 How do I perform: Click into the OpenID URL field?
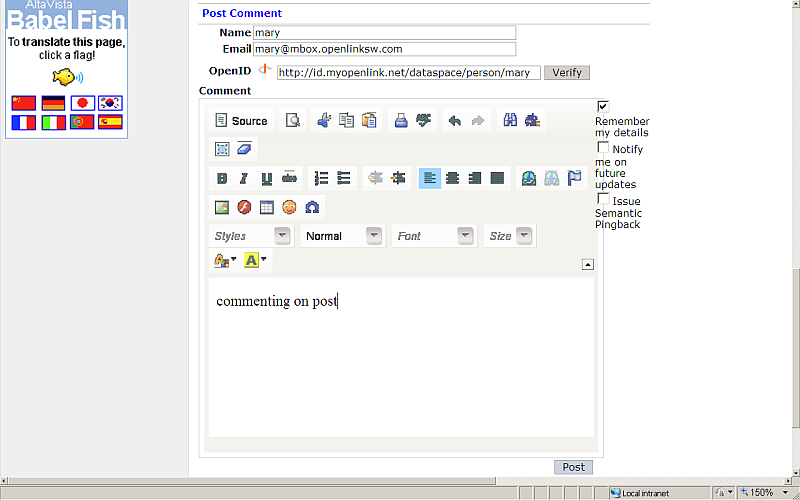click(409, 72)
